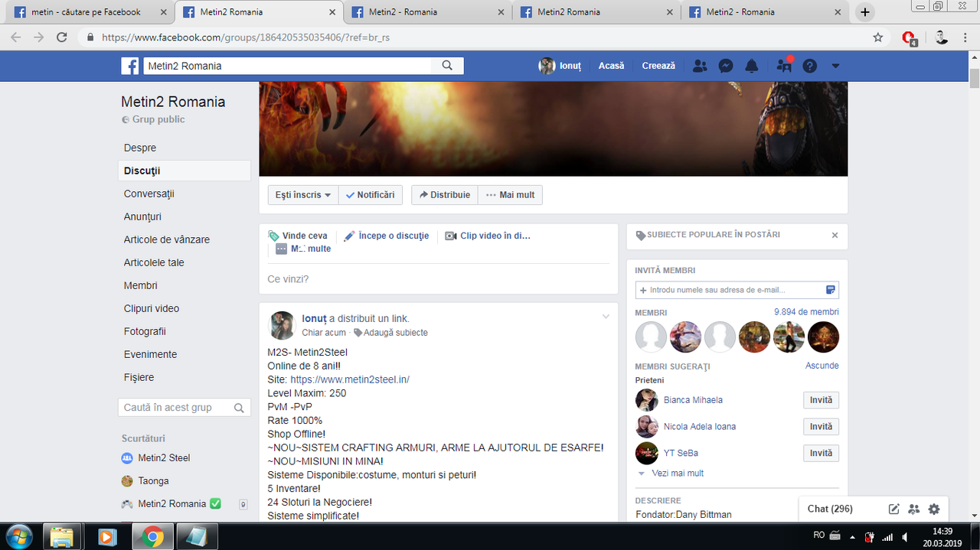The image size is (980, 550).
Task: Click the Opera-style red extension icon
Action: tap(909, 37)
